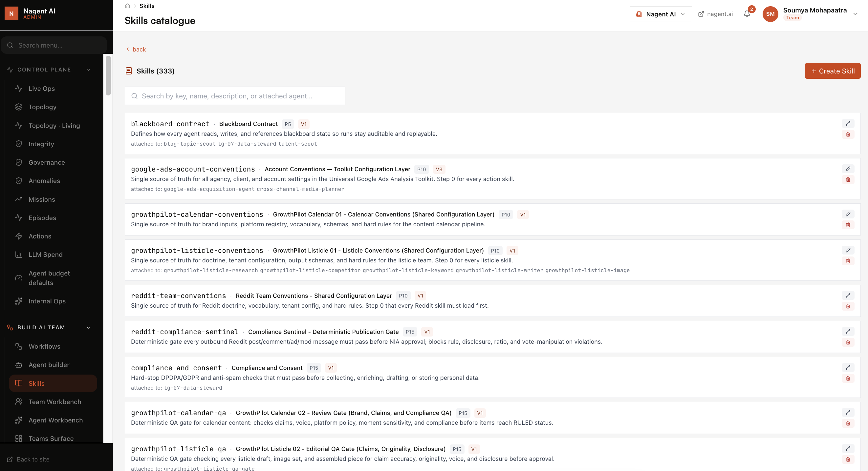Screen dimensions: 868x471
Task: Open the Nagent AI workspace dropdown
Action: (661, 14)
